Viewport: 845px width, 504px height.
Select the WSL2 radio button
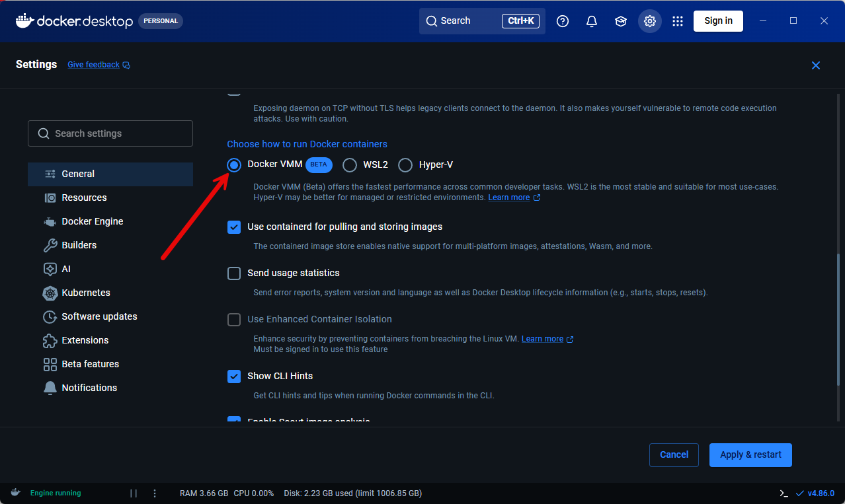[x=350, y=165]
